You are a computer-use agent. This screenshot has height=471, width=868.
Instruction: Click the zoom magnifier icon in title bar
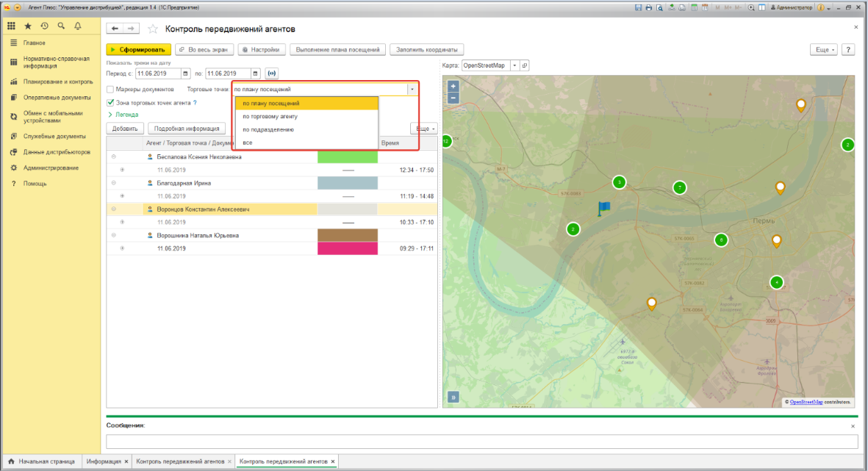click(x=751, y=8)
